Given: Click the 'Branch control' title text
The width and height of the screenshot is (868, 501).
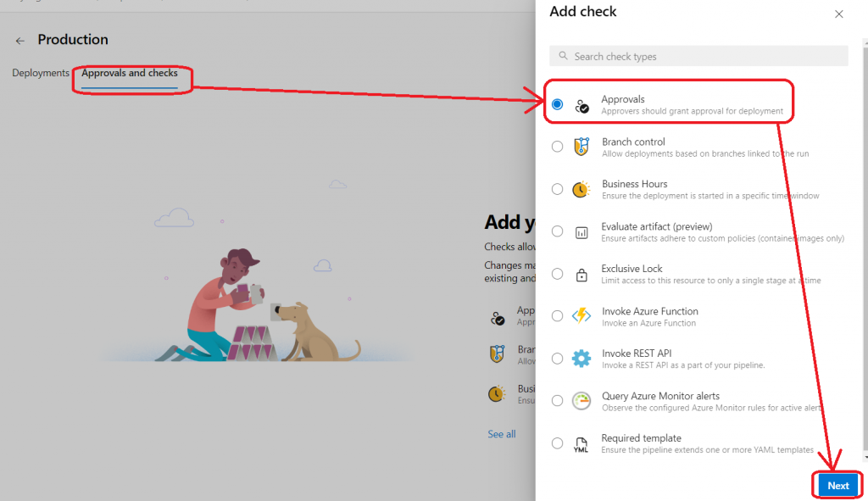Looking at the screenshot, I should (633, 142).
